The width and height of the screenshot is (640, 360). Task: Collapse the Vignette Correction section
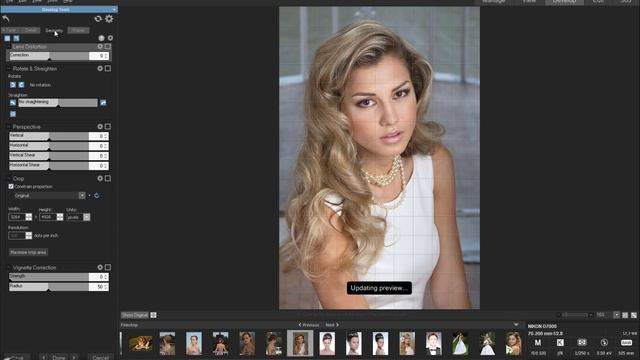point(9,268)
